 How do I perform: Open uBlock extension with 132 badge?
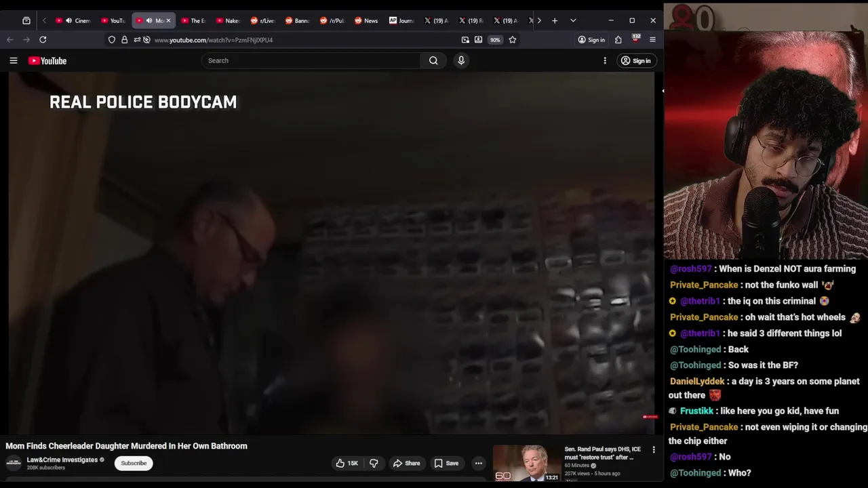point(635,39)
